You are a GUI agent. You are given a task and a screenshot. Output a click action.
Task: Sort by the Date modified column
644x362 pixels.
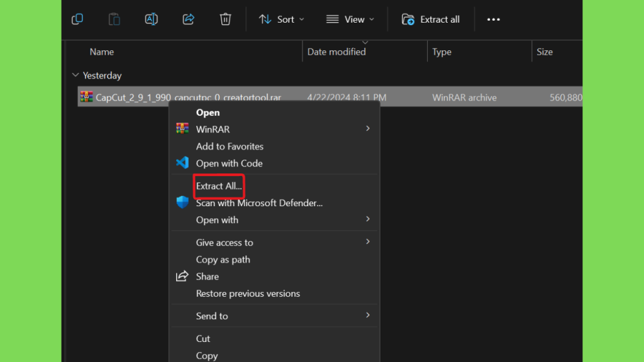(336, 52)
